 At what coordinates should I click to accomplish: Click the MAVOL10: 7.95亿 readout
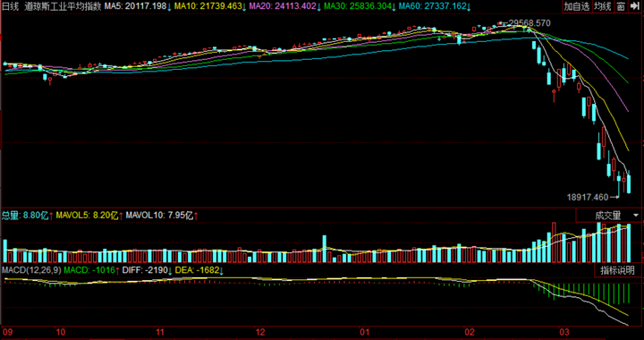(159, 215)
